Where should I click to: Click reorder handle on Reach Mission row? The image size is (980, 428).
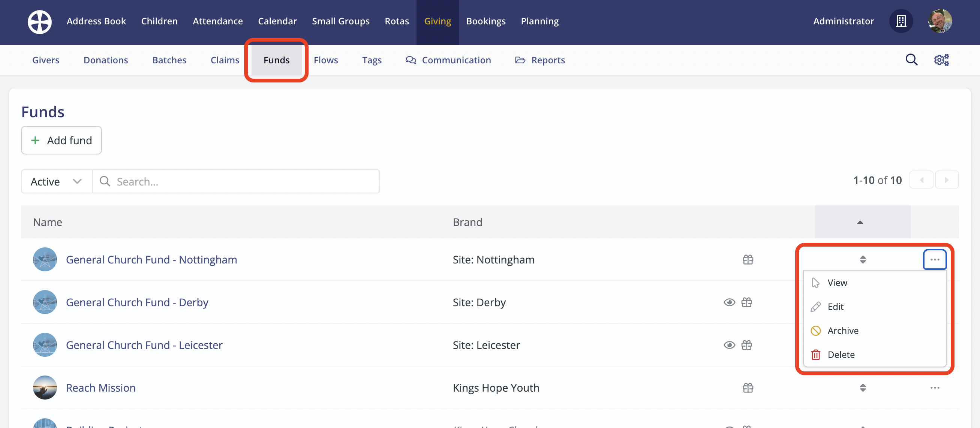[x=862, y=388]
